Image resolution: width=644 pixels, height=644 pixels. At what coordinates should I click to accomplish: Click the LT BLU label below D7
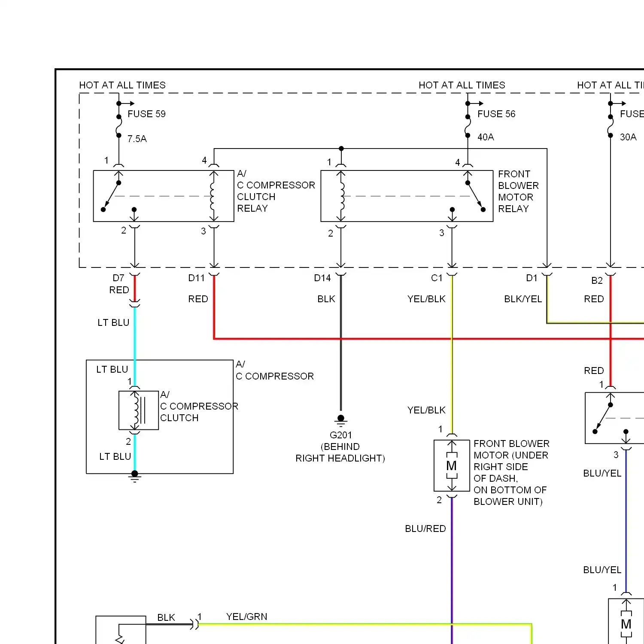(x=113, y=322)
